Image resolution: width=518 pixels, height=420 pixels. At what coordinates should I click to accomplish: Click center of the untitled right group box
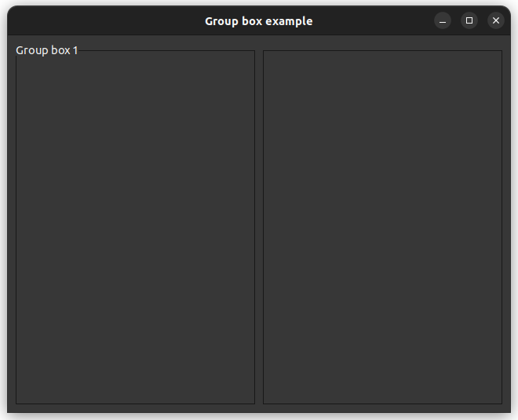[x=382, y=228]
